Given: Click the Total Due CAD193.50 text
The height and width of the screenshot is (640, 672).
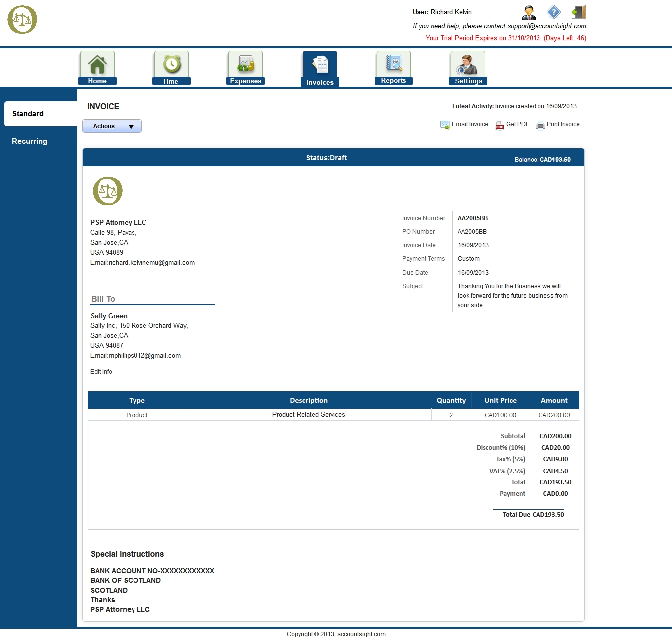Looking at the screenshot, I should click(534, 514).
